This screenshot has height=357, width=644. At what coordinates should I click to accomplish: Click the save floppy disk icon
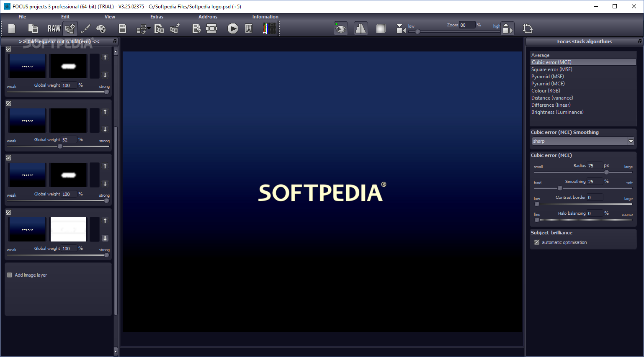pyautogui.click(x=122, y=28)
